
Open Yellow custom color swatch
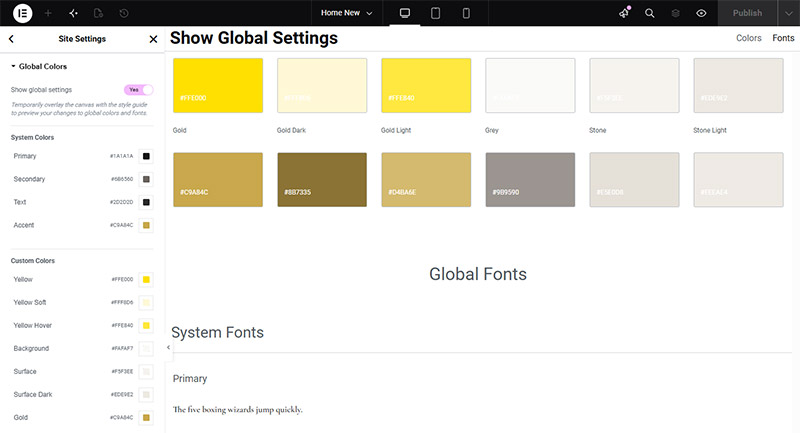pos(146,279)
